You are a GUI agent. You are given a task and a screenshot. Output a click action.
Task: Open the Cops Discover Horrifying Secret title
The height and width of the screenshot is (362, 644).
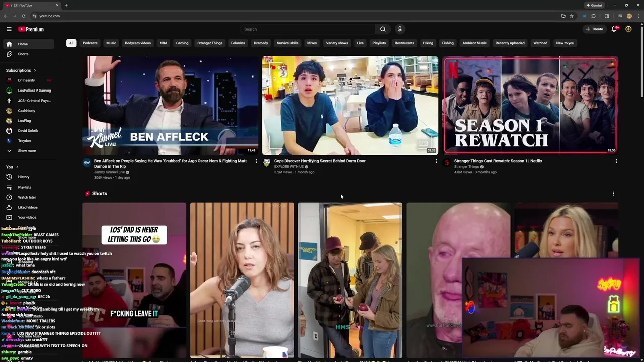[319, 161]
